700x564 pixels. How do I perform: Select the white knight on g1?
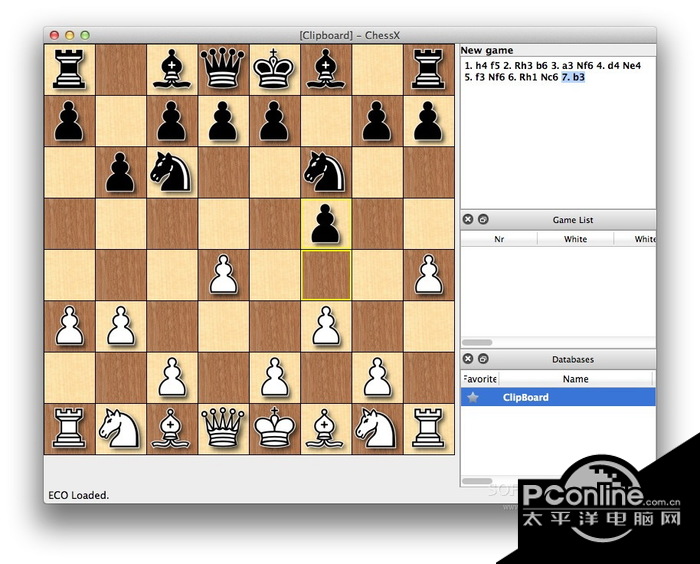point(376,429)
